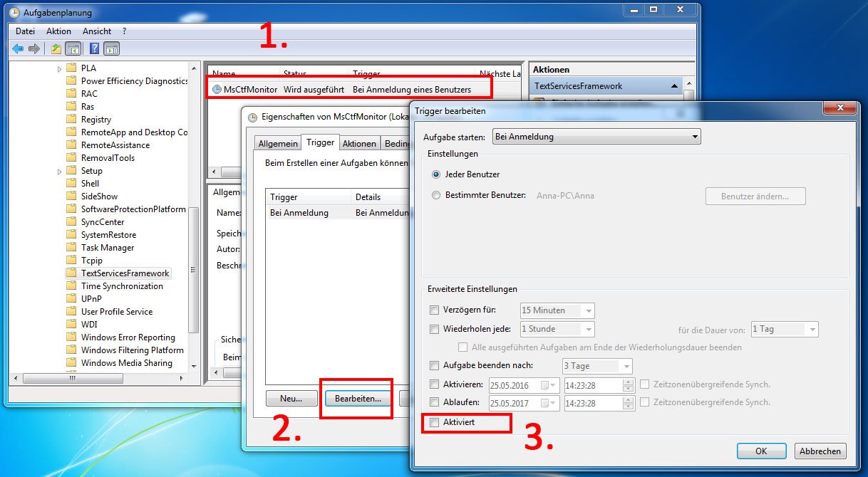
Task: Open the Ansicht menu
Action: 98,31
